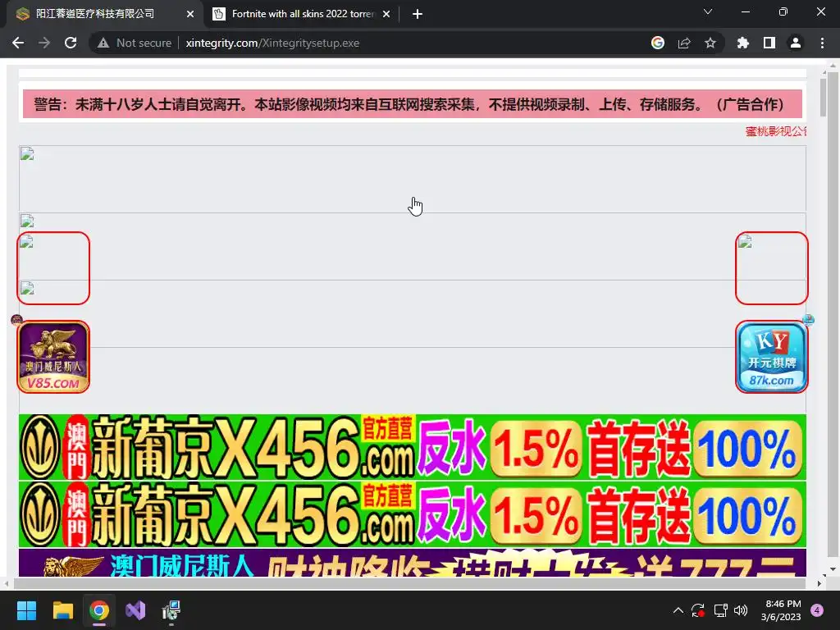Image resolution: width=840 pixels, height=630 pixels.
Task: Click the pink 警告 warning banner
Action: [412, 104]
